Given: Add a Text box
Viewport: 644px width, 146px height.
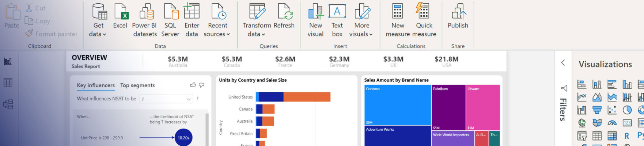Looking at the screenshot, I should click(337, 20).
